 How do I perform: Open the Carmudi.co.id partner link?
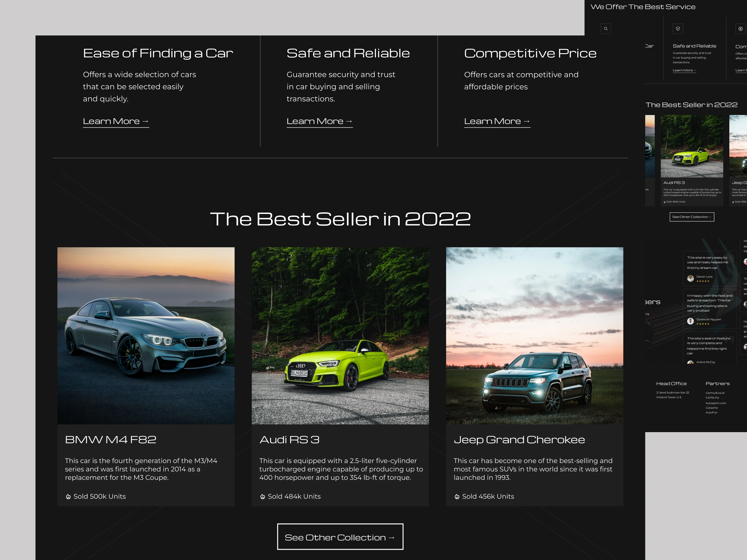pos(715,393)
